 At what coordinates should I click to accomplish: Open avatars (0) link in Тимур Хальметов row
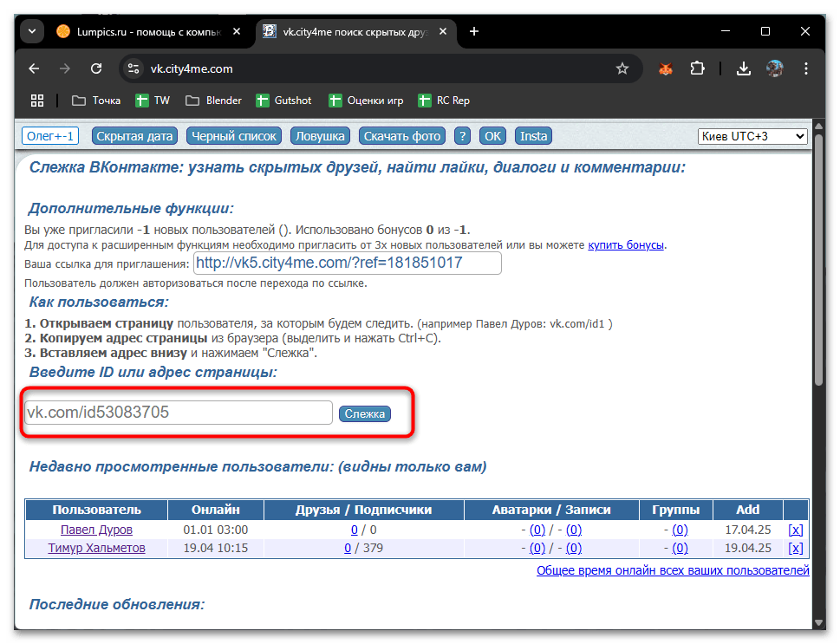tap(537, 548)
